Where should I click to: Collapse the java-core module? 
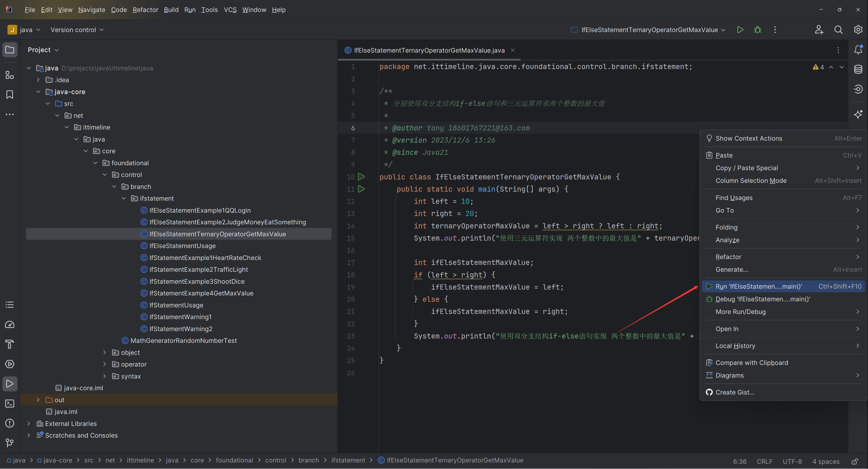point(38,92)
